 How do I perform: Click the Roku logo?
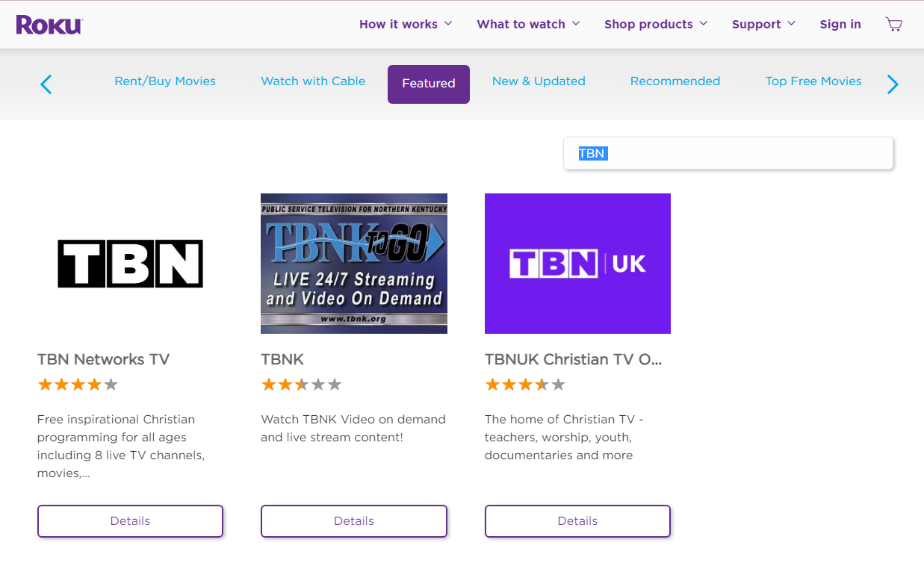pyautogui.click(x=48, y=23)
